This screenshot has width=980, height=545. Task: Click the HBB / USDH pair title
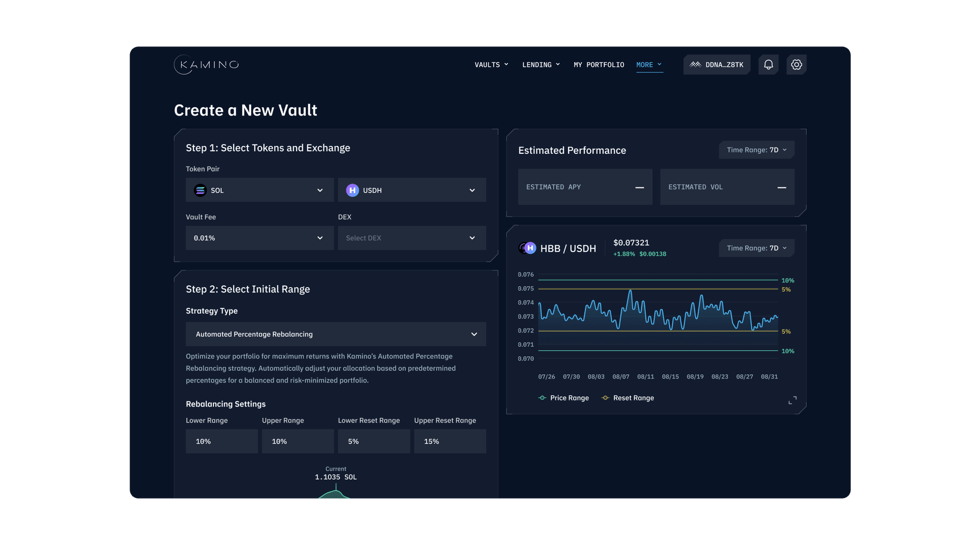click(568, 248)
